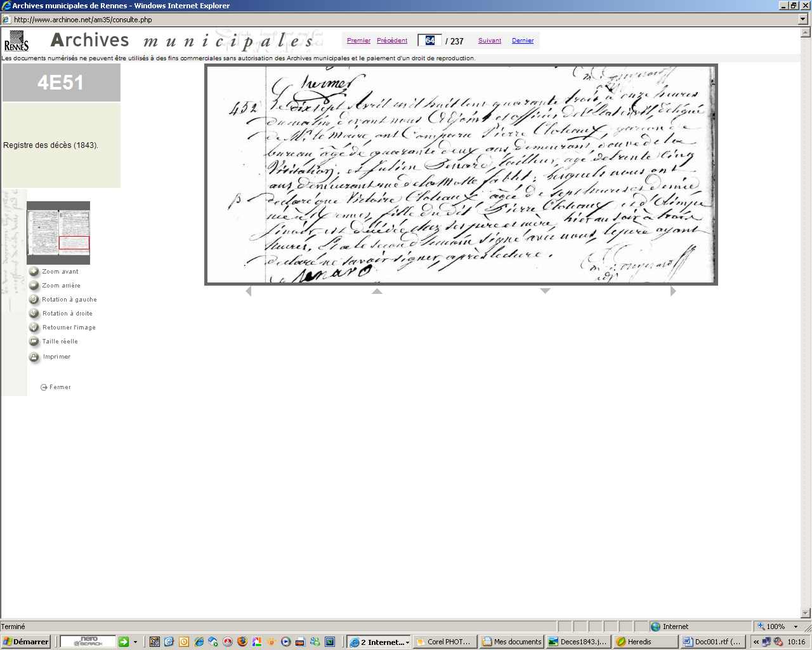
Task: Go to next page via Suivant
Action: click(490, 41)
